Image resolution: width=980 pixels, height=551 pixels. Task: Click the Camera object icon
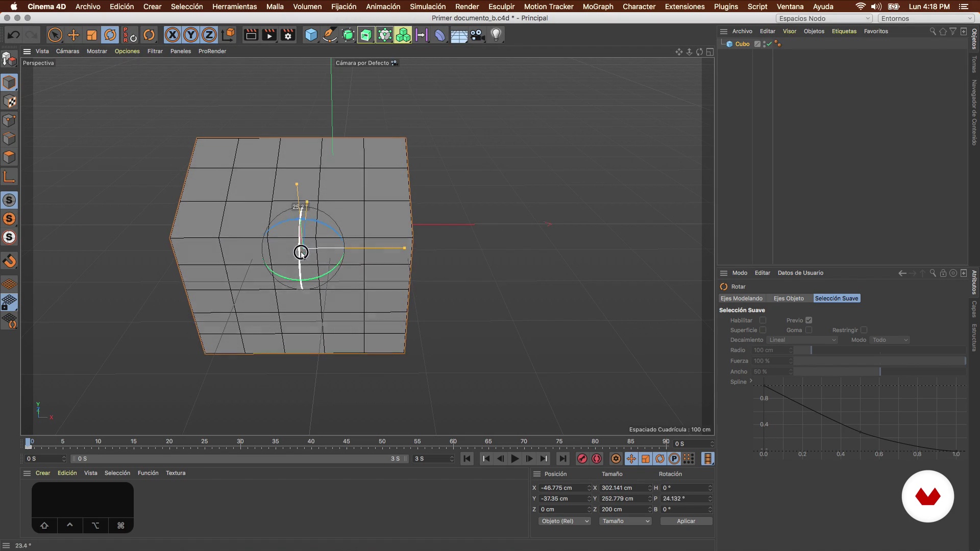click(477, 35)
